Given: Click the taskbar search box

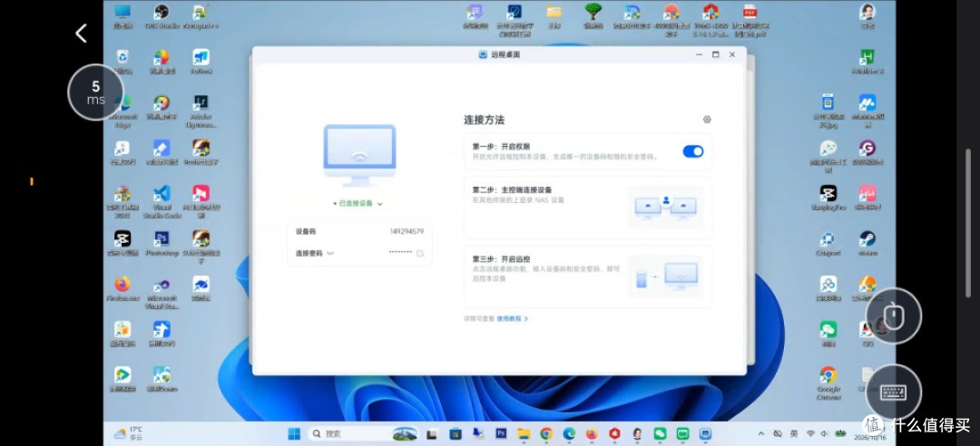Looking at the screenshot, I should pyautogui.click(x=365, y=433).
